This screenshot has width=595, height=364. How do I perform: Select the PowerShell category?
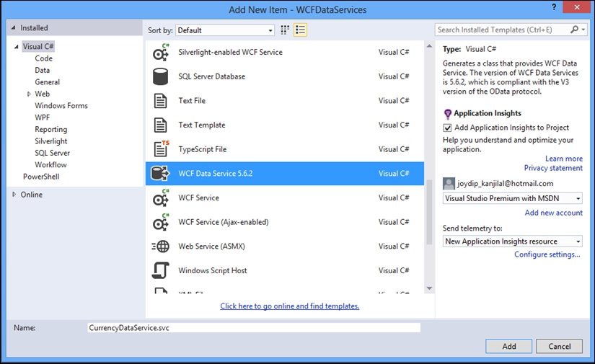(41, 177)
